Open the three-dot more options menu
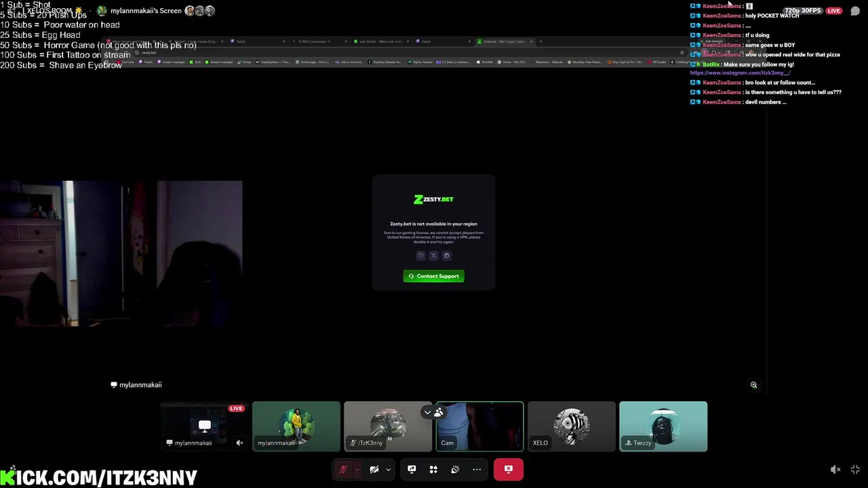This screenshot has width=868, height=488. pos(477,469)
